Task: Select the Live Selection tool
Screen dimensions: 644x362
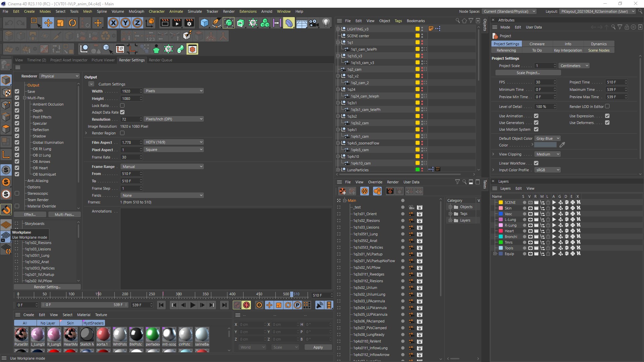Action: 35,23
